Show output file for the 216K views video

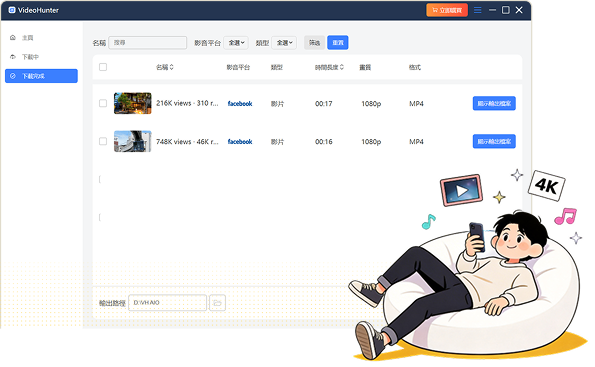pyautogui.click(x=494, y=103)
